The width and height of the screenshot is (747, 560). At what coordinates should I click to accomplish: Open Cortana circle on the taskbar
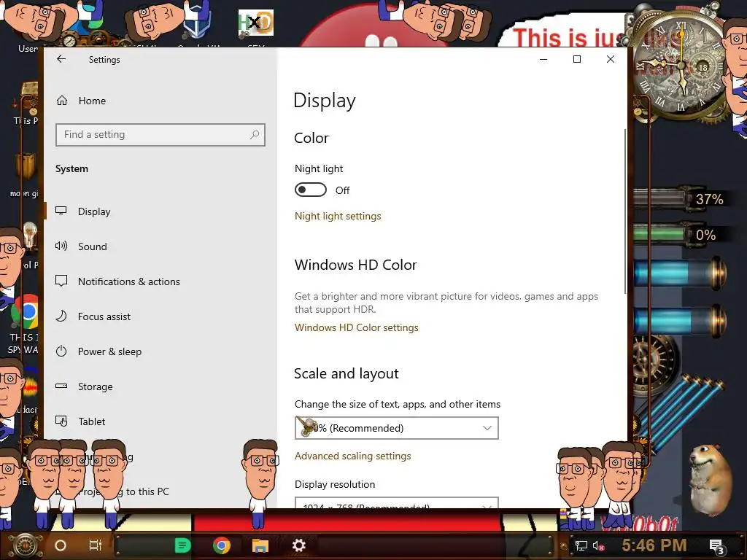pyautogui.click(x=61, y=545)
